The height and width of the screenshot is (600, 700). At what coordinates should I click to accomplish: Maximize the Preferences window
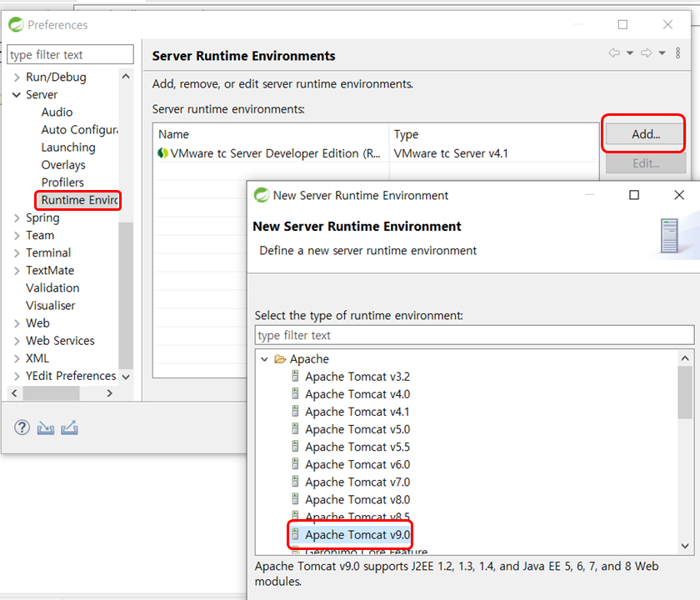click(x=622, y=24)
